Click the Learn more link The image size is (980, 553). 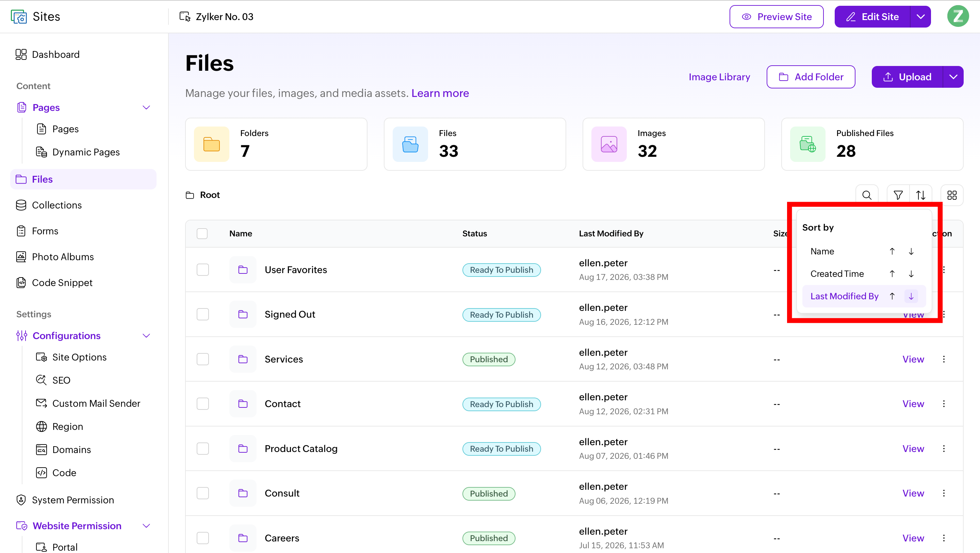point(440,93)
